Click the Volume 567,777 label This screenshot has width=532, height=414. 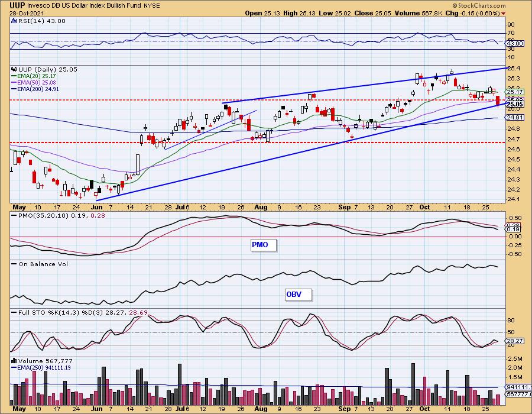pos(46,361)
